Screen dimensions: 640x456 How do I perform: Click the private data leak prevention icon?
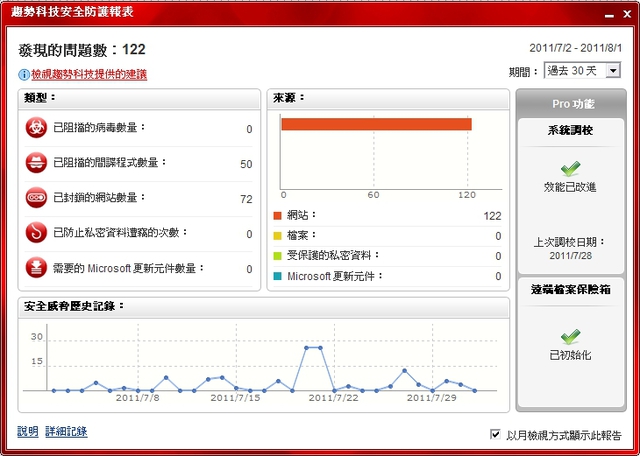click(37, 233)
